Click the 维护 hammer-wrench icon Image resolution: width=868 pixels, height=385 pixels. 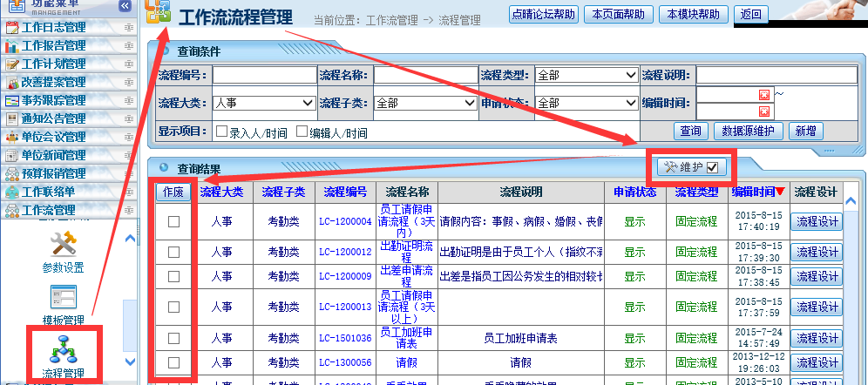[670, 167]
